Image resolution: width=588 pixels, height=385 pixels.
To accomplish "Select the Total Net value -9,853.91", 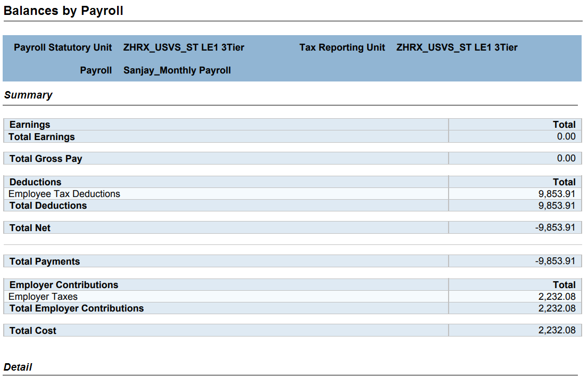I will pyautogui.click(x=555, y=228).
